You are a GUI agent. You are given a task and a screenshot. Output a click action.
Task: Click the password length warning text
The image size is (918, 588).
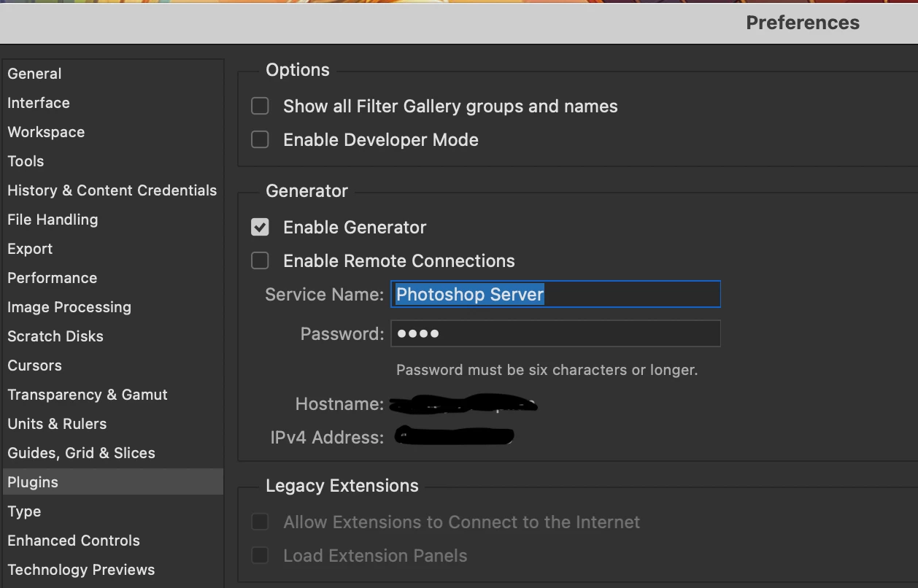(x=547, y=370)
